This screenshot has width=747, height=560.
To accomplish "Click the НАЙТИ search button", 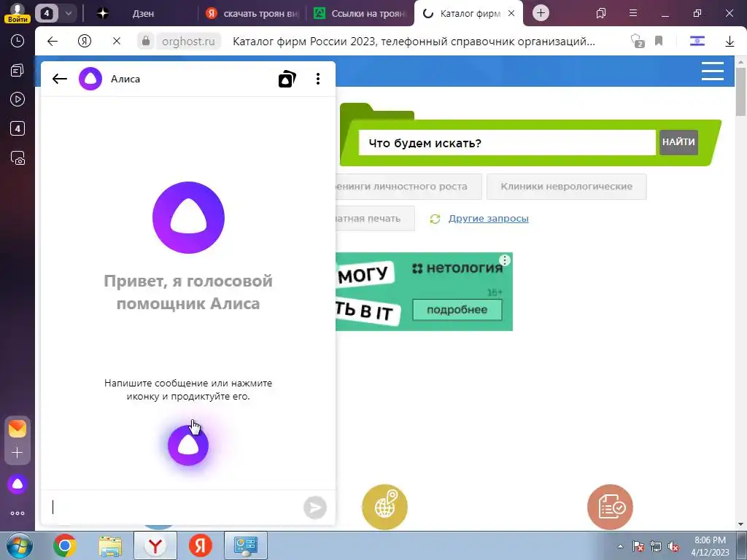I will 678,142.
